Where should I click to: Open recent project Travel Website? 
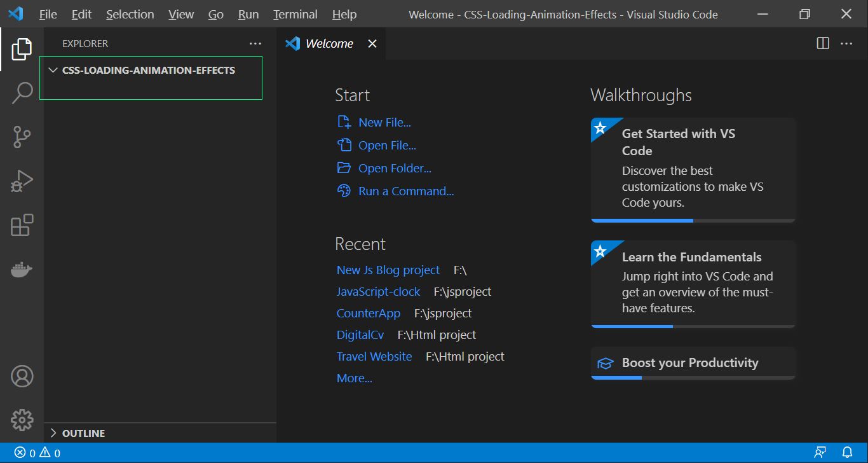pos(374,356)
